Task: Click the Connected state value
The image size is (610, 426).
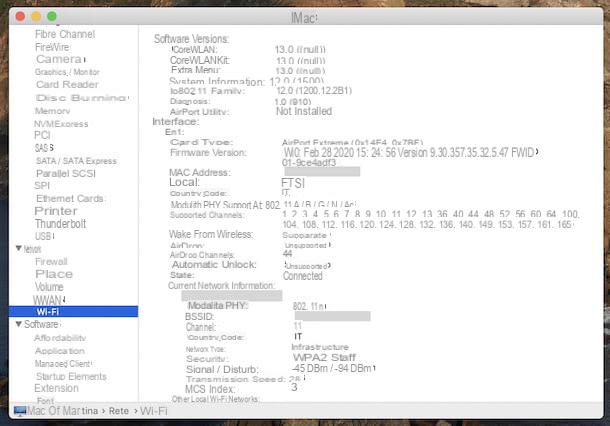Action: point(303,276)
